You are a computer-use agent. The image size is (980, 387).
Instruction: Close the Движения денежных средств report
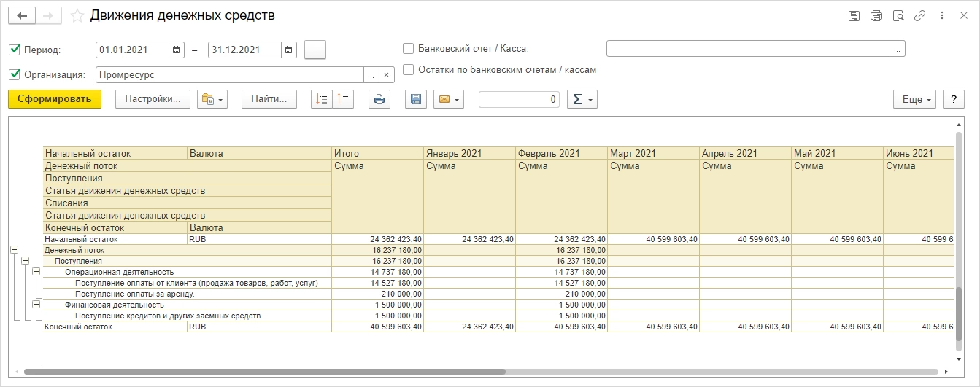click(x=964, y=15)
